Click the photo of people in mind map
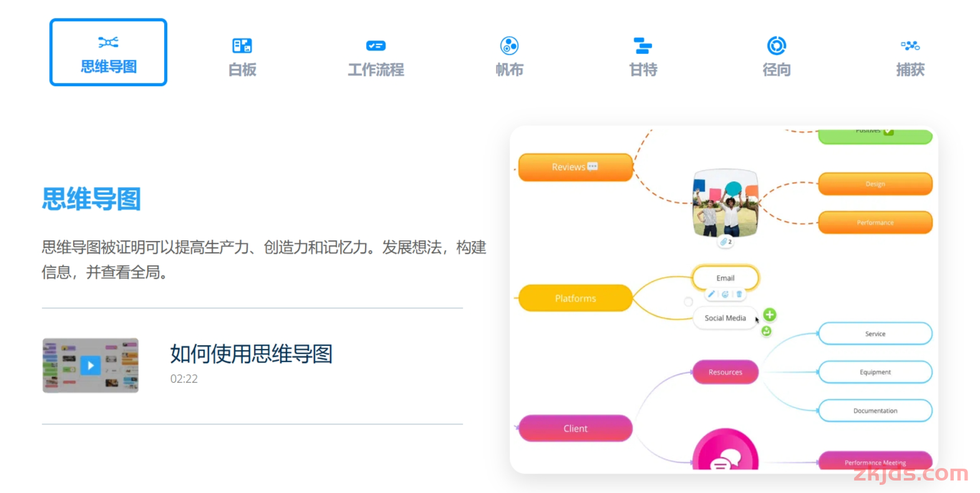Image resolution: width=980 pixels, height=493 pixels. [x=725, y=203]
